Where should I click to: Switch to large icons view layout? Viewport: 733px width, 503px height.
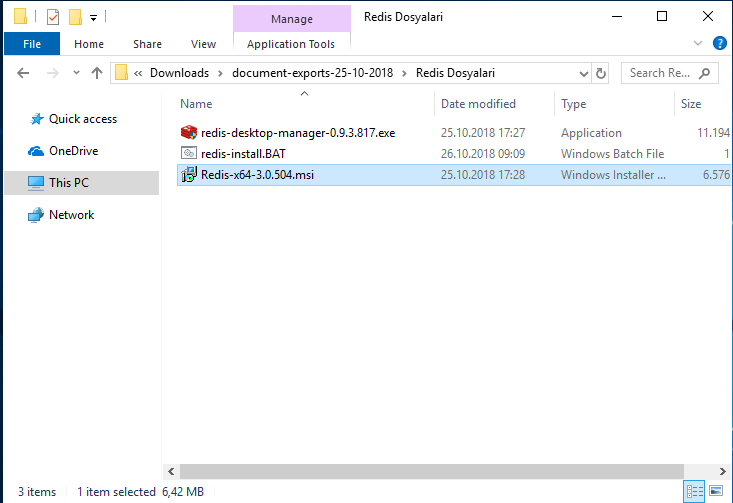click(716, 492)
